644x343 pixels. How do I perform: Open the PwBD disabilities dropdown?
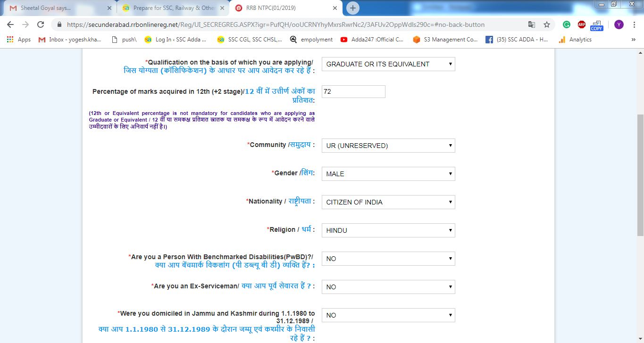coord(388,259)
